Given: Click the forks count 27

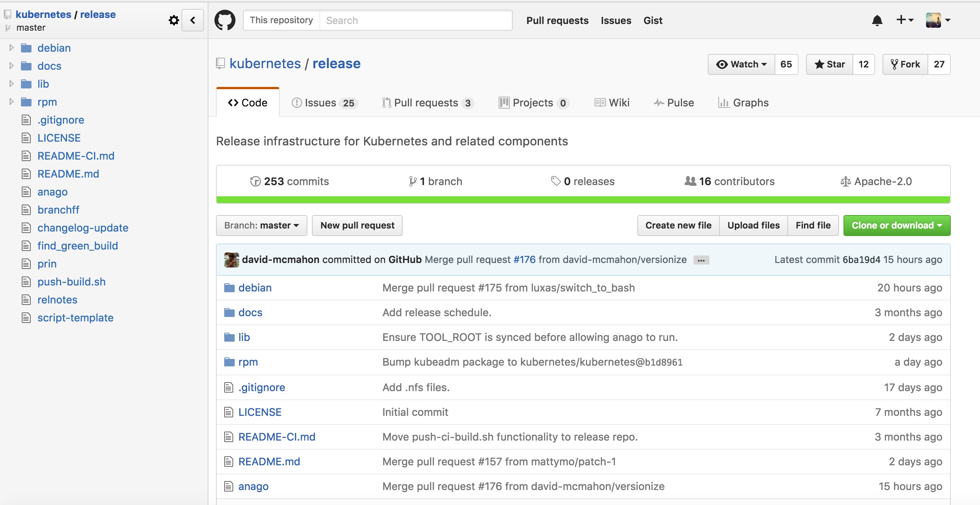Looking at the screenshot, I should (x=938, y=64).
